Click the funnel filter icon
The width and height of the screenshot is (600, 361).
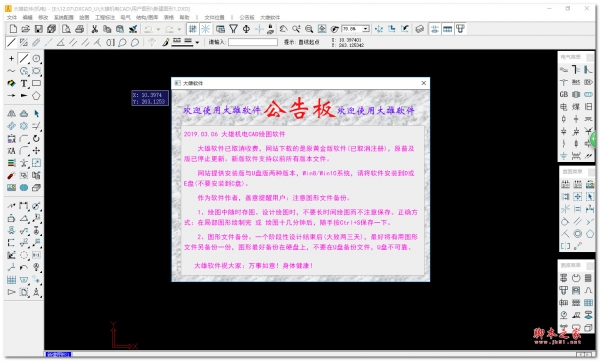coord(233,29)
